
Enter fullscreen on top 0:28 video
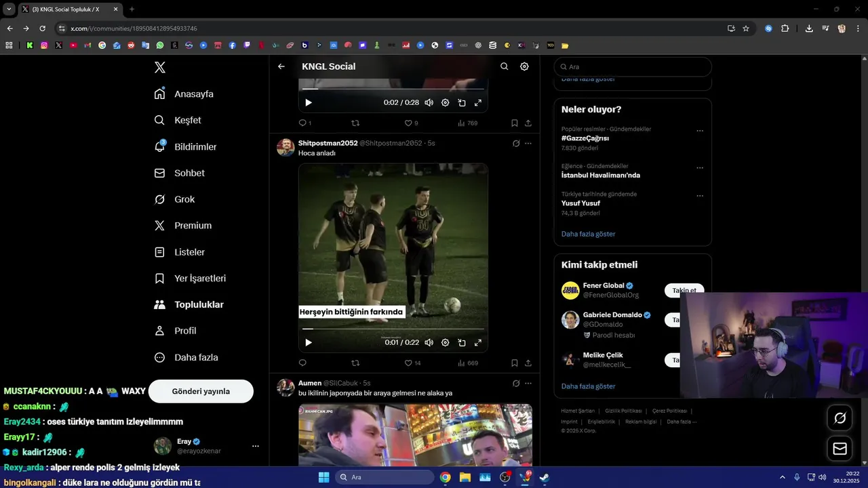pyautogui.click(x=477, y=102)
